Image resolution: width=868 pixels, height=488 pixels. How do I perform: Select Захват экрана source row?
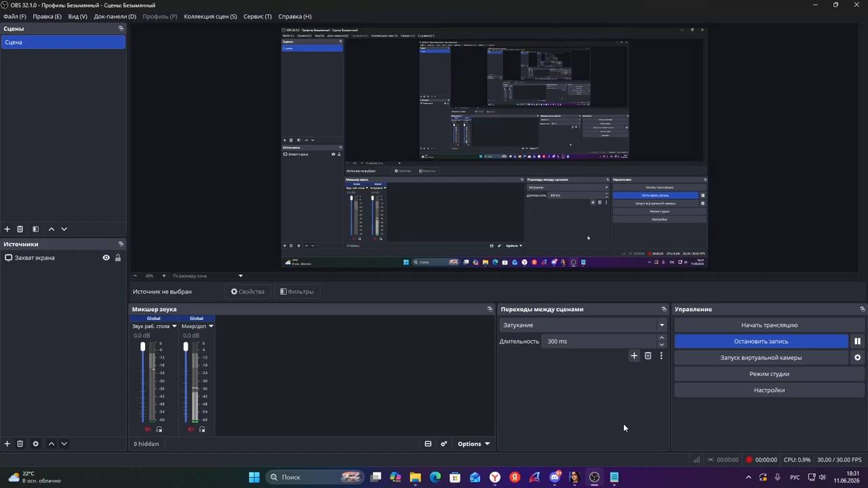pyautogui.click(x=63, y=258)
